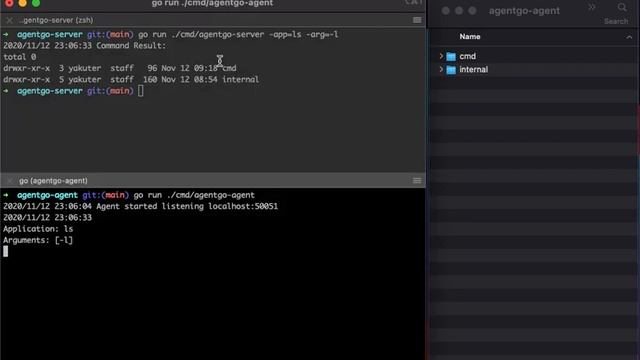Open the agentgo-server pane menu icon
Viewport: 640px width, 360px height.
click(417, 20)
